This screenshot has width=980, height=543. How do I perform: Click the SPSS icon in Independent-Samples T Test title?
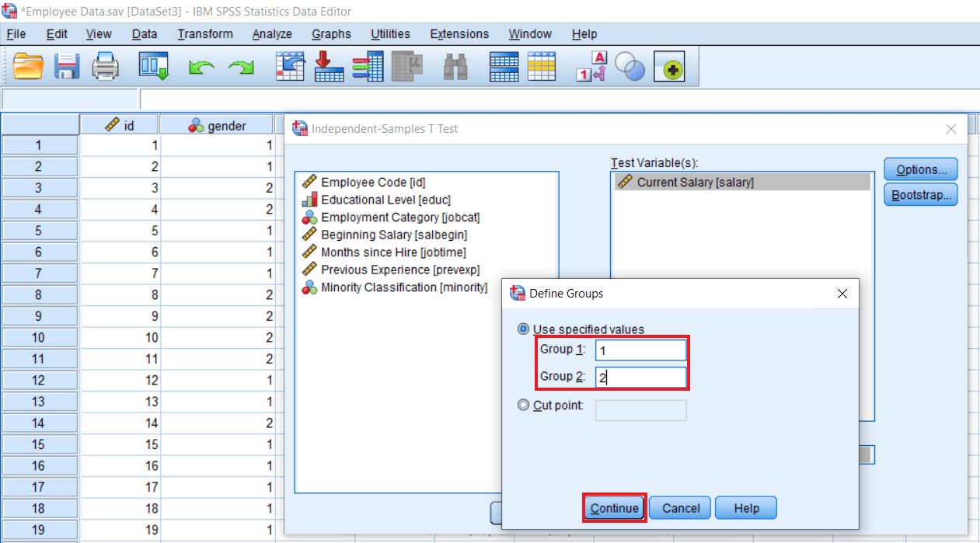[x=299, y=129]
